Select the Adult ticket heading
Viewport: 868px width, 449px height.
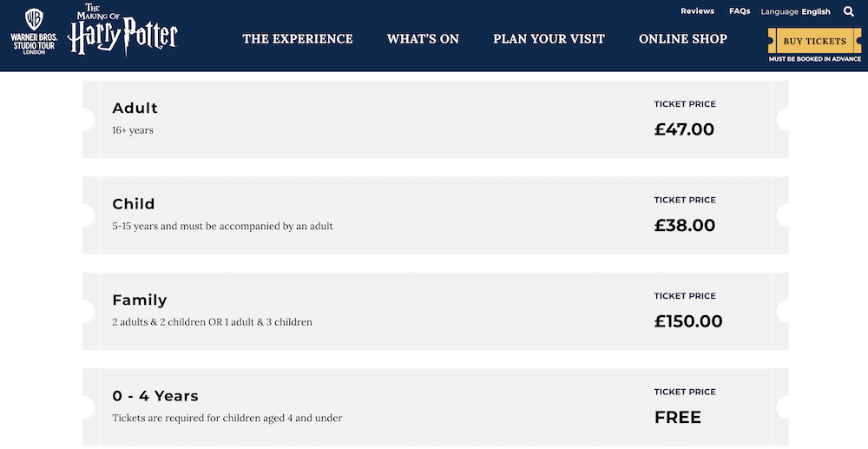135,109
